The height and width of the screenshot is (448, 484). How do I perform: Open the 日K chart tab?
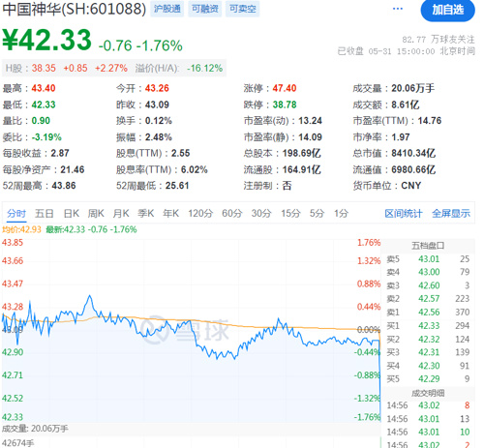click(x=72, y=214)
